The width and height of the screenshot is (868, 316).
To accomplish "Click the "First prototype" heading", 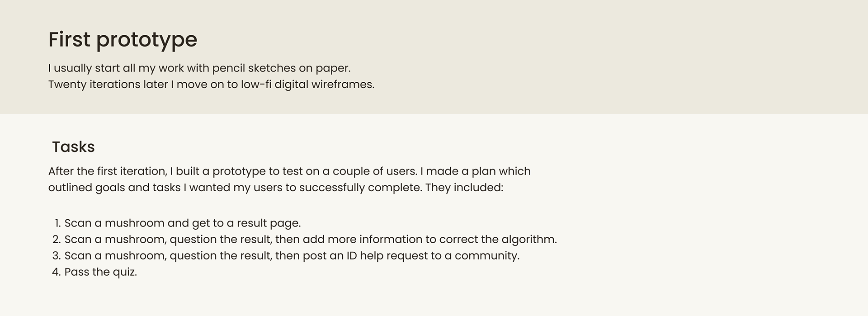I will click(123, 39).
